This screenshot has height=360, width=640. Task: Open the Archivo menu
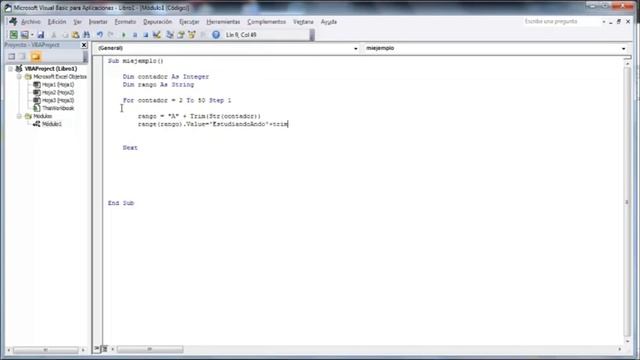(31, 22)
